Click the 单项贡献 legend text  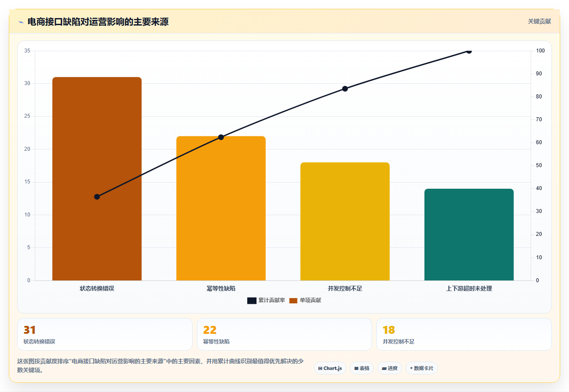pyautogui.click(x=310, y=300)
